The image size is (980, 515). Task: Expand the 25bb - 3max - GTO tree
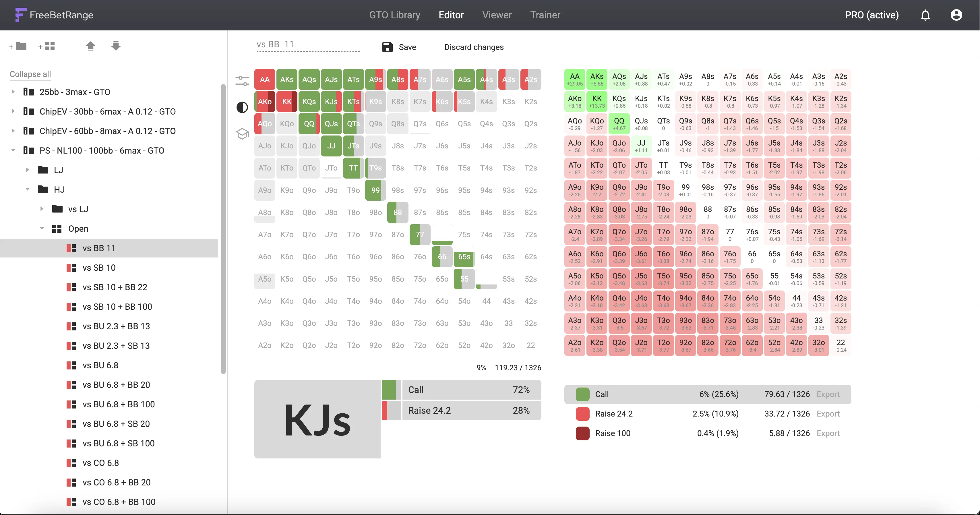tap(13, 92)
